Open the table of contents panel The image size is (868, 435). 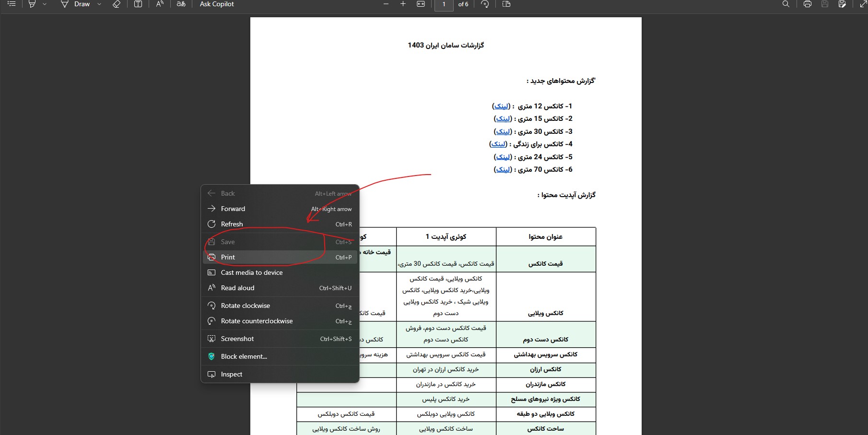(12, 4)
